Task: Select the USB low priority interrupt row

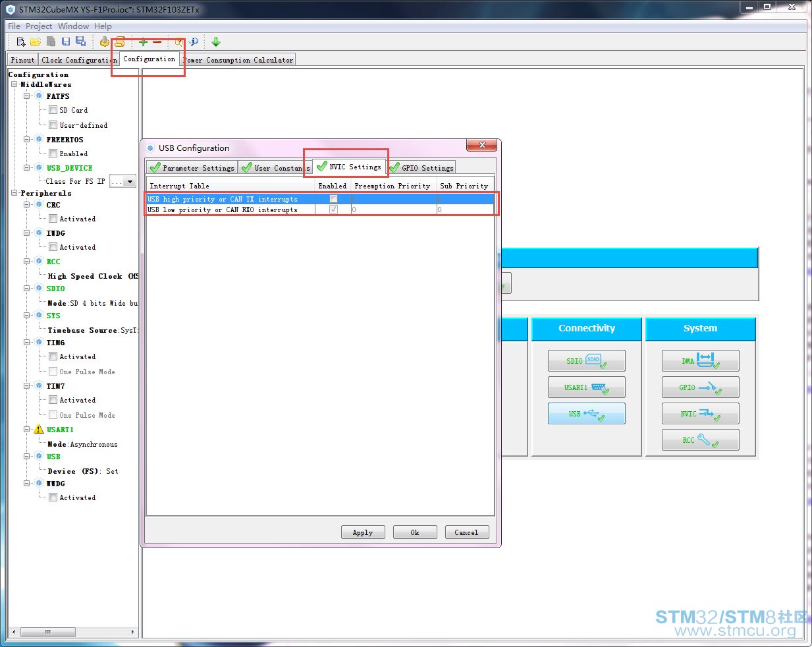Action: tap(319, 210)
